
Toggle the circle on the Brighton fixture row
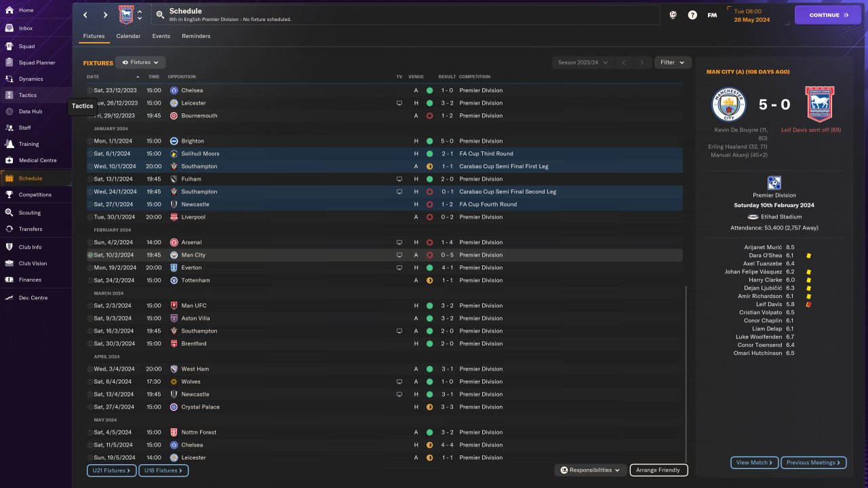tap(90, 141)
